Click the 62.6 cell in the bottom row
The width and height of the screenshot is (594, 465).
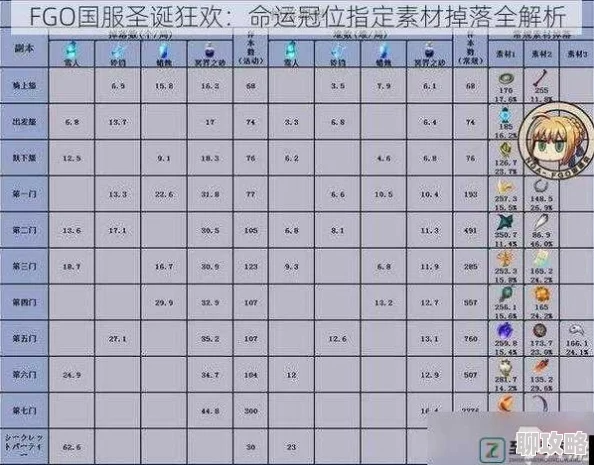coord(71,447)
